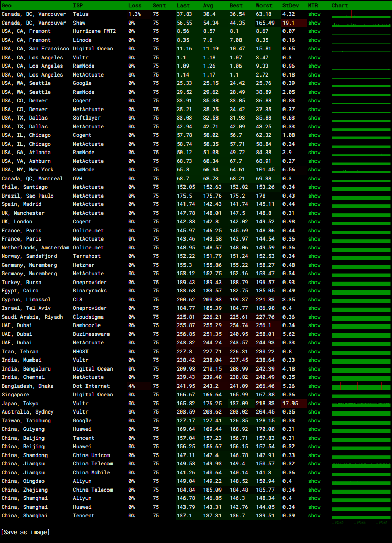Show MTR for Seattle Google row
392x543 pixels.
(x=314, y=83)
